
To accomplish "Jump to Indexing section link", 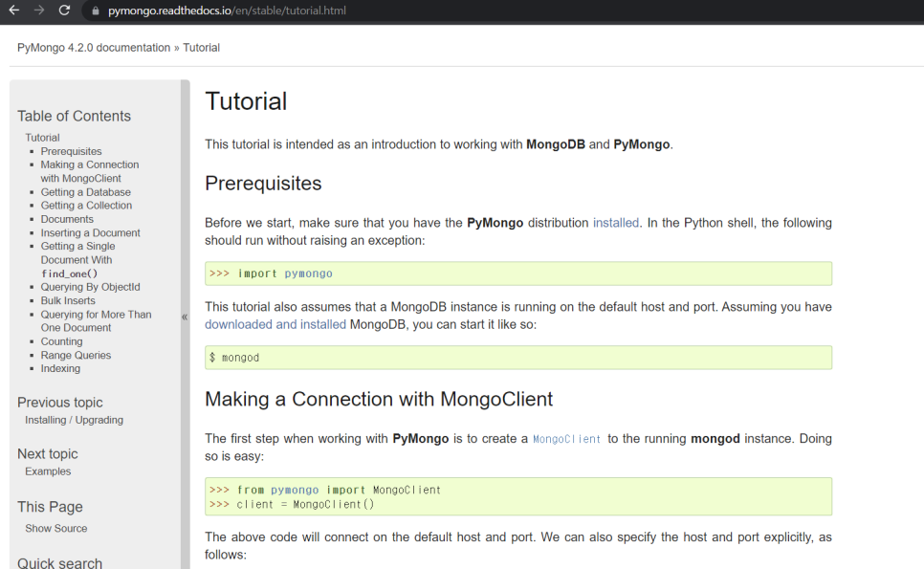I will point(60,369).
